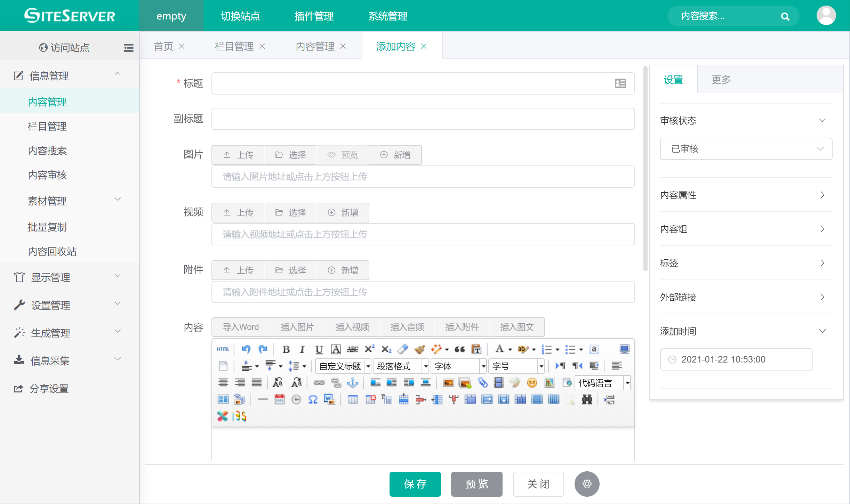This screenshot has width=850, height=504.
Task: Toggle the sidebar collapse hamburger icon
Action: (x=129, y=48)
